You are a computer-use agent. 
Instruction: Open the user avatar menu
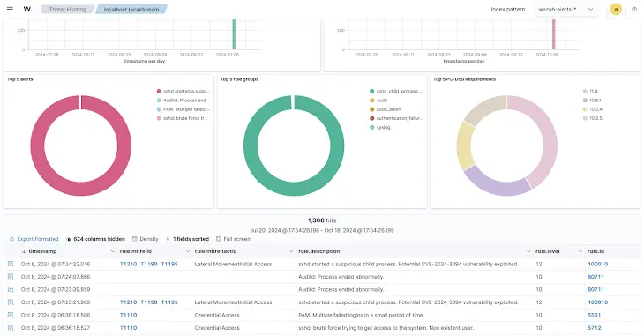(x=616, y=9)
